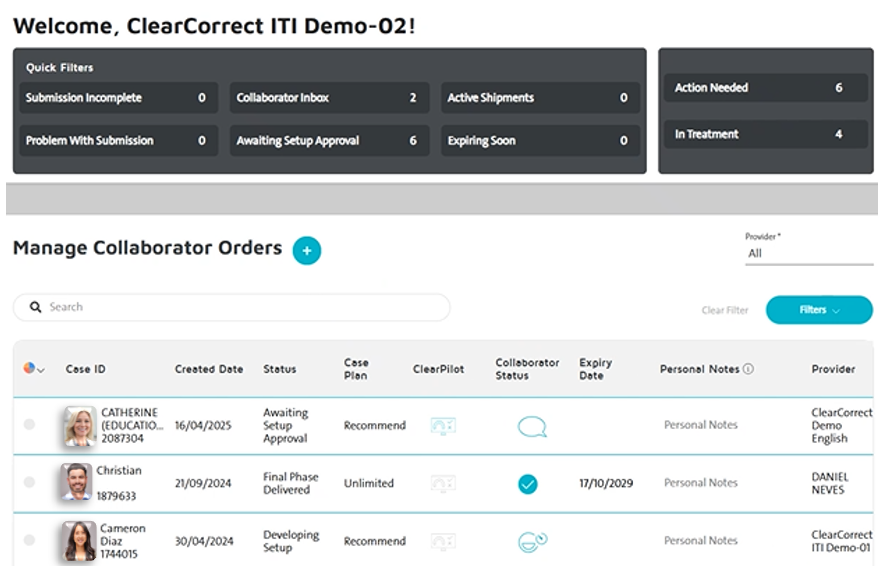
Task: Click into the Search orders field
Action: pyautogui.click(x=231, y=307)
